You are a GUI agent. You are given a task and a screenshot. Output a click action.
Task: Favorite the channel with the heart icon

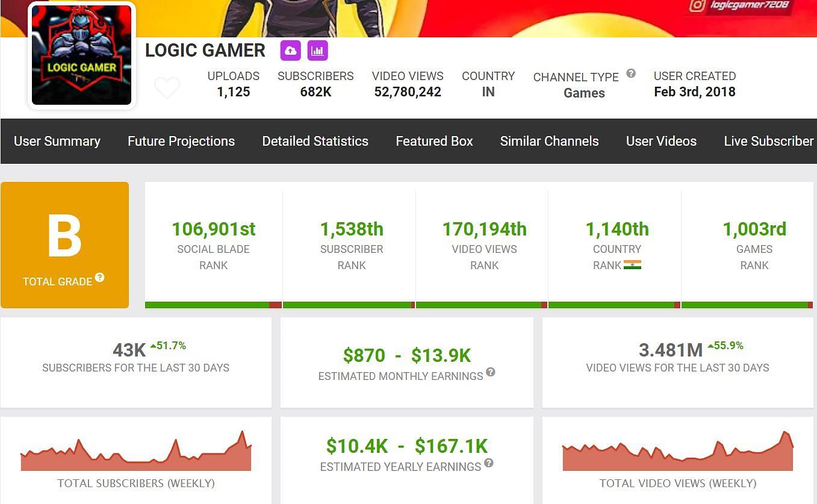(x=167, y=88)
